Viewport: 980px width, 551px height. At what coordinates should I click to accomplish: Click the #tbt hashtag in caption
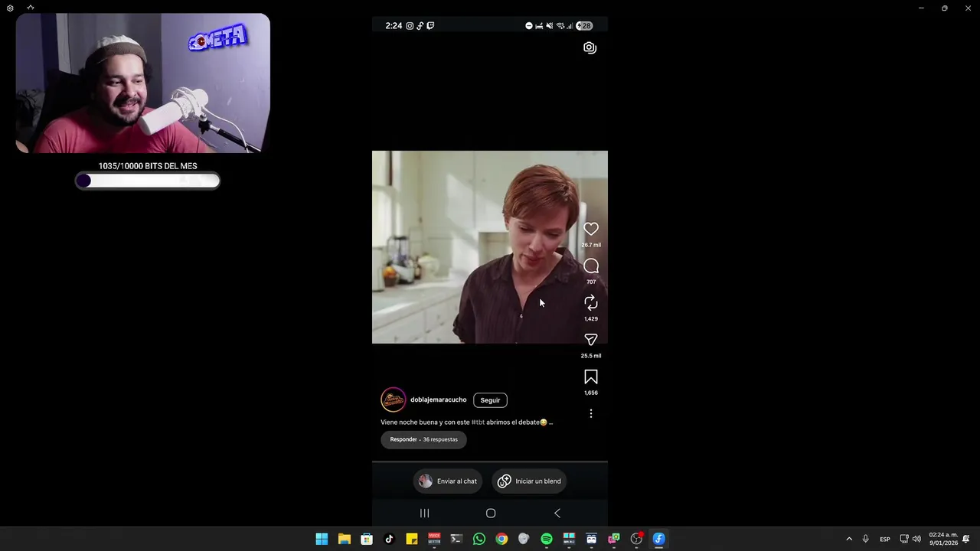[x=478, y=422]
